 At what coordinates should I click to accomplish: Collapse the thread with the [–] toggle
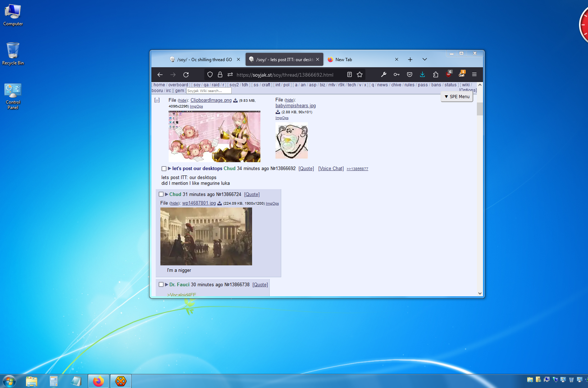click(x=157, y=100)
